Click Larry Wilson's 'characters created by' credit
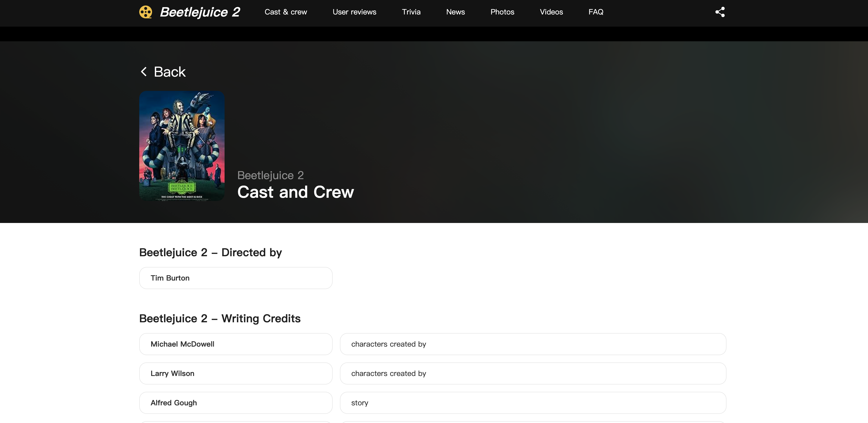Image resolution: width=868 pixels, height=423 pixels. click(x=533, y=373)
